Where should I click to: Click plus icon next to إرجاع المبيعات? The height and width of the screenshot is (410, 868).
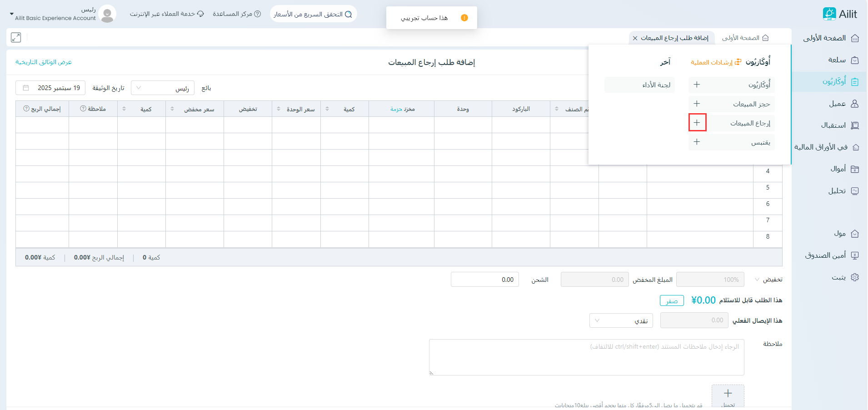tap(697, 123)
